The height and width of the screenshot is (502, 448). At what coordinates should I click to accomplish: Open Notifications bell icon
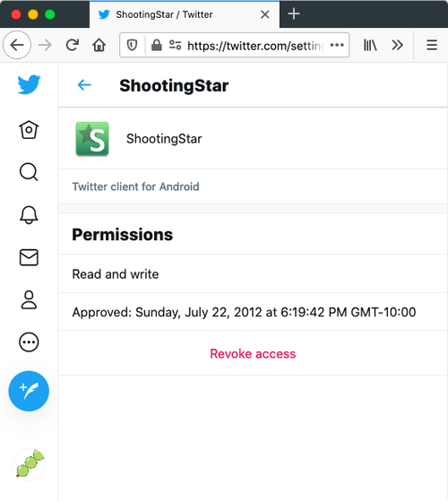29,214
